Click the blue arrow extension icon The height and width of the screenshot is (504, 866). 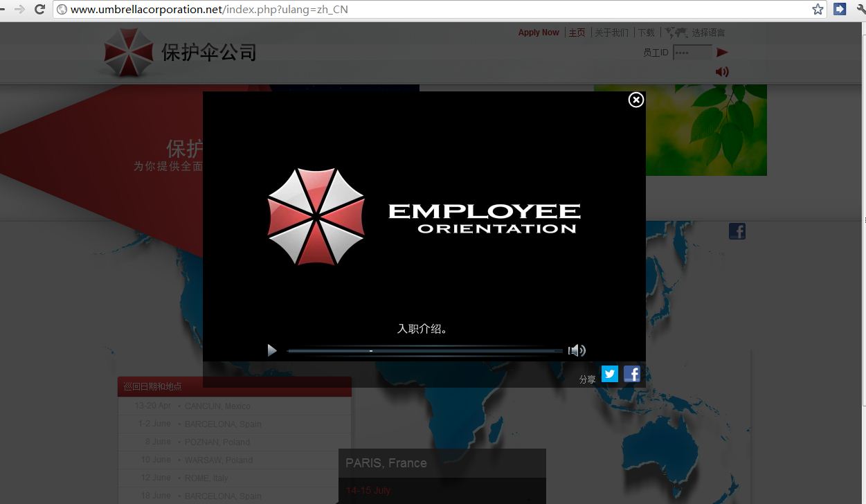click(x=840, y=9)
